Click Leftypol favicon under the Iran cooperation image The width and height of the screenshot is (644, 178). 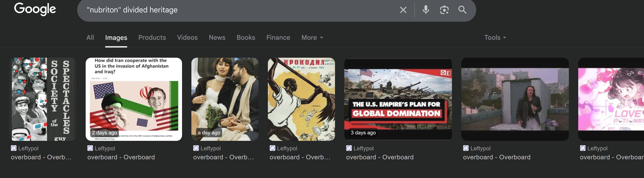[90, 148]
